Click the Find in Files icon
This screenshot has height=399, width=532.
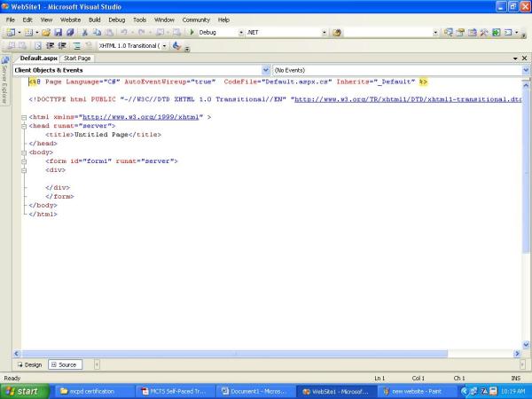[x=337, y=33]
